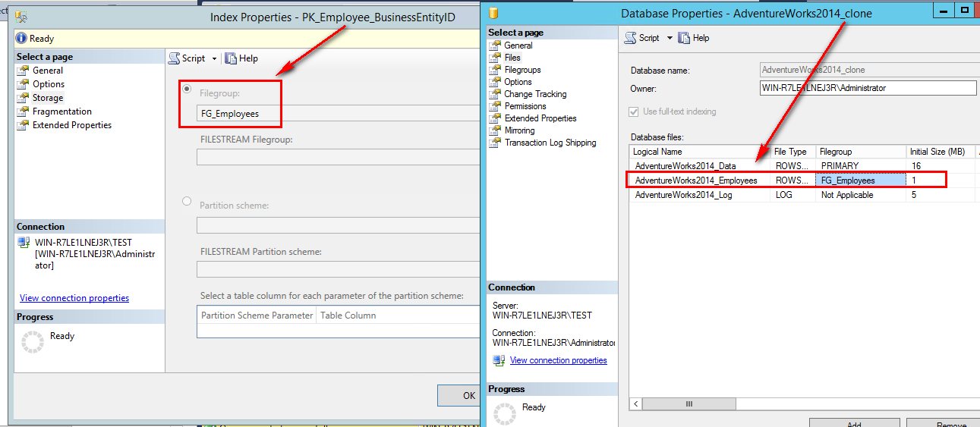Click Partition Scheme Parameter column header
The image size is (980, 427).
pos(257,316)
